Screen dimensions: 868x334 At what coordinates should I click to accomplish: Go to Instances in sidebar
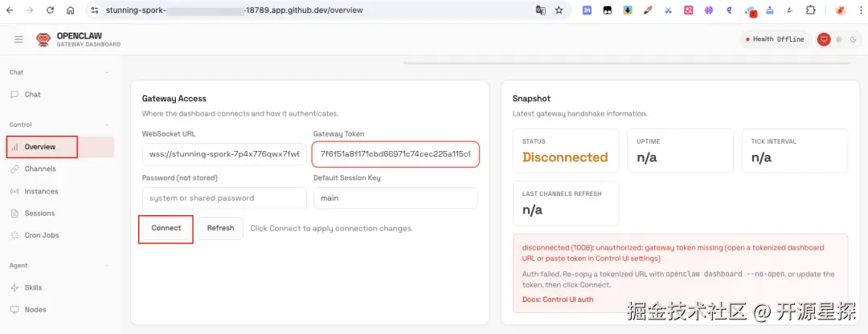click(x=41, y=192)
